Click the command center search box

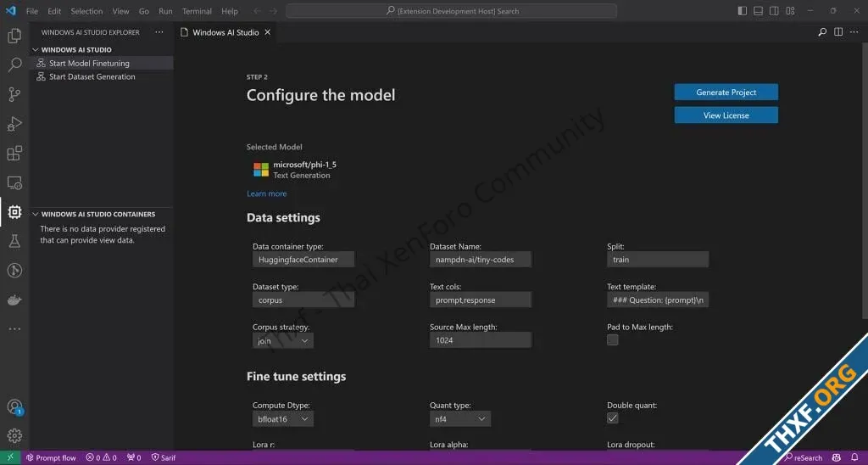coord(451,10)
